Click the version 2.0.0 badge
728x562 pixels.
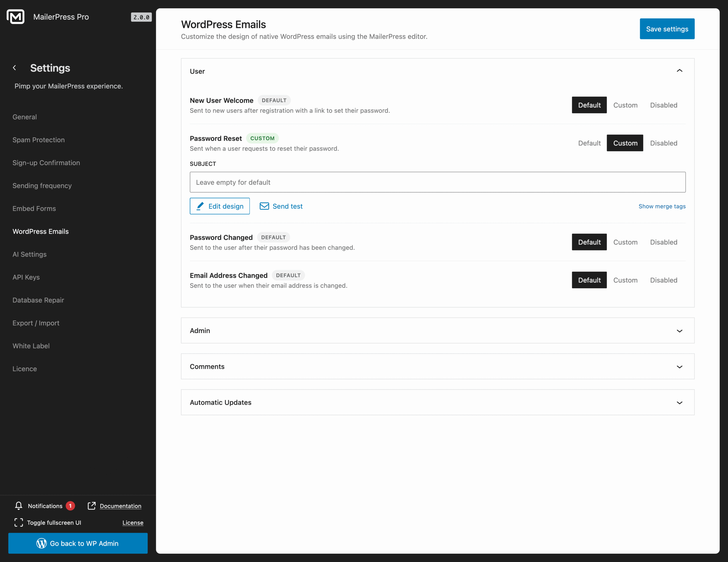pos(141,17)
